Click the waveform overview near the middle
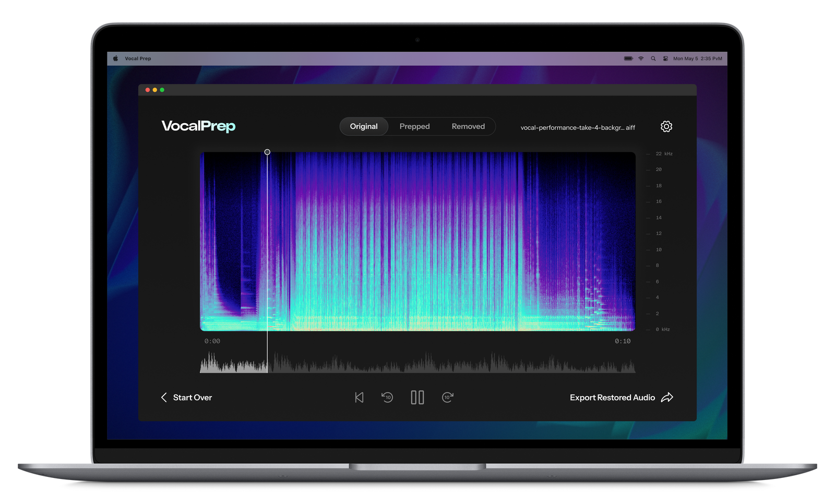 point(417,362)
